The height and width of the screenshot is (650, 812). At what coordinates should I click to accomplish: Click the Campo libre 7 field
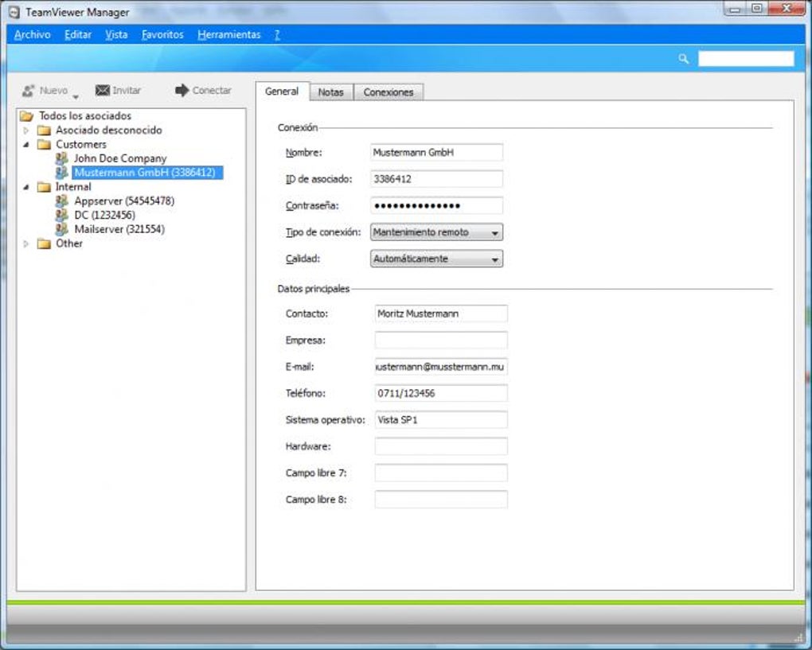pos(441,473)
